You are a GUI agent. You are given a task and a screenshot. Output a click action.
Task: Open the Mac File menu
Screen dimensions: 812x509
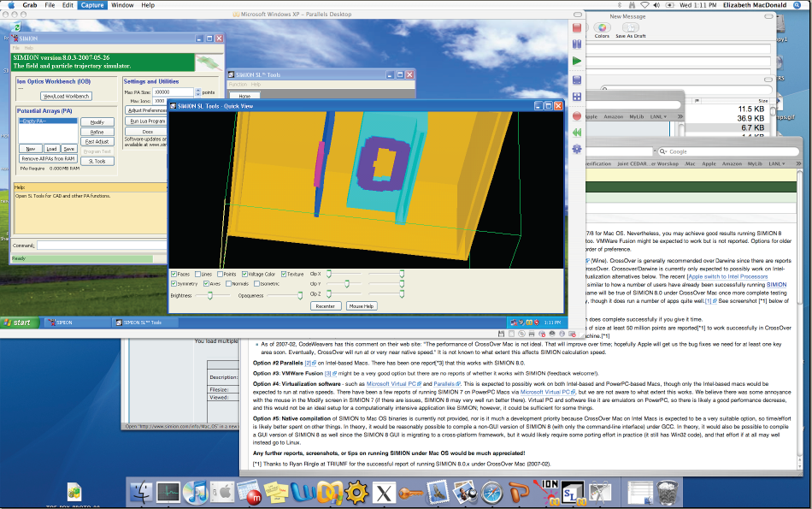coord(50,5)
